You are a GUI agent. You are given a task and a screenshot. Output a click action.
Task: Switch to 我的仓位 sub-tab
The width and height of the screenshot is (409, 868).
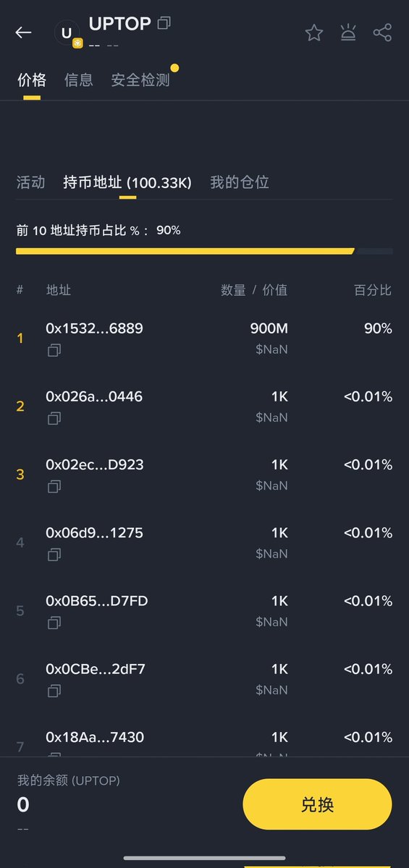coord(240,182)
